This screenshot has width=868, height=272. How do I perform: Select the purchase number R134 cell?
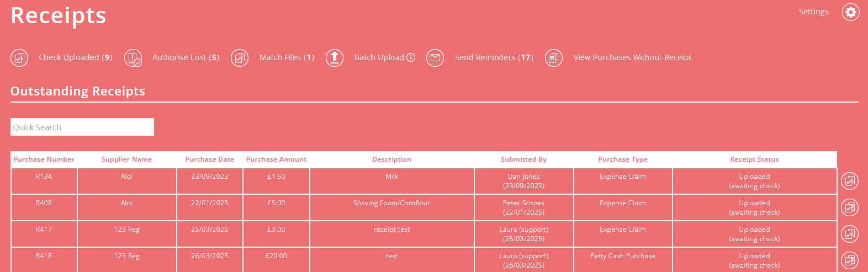click(44, 181)
